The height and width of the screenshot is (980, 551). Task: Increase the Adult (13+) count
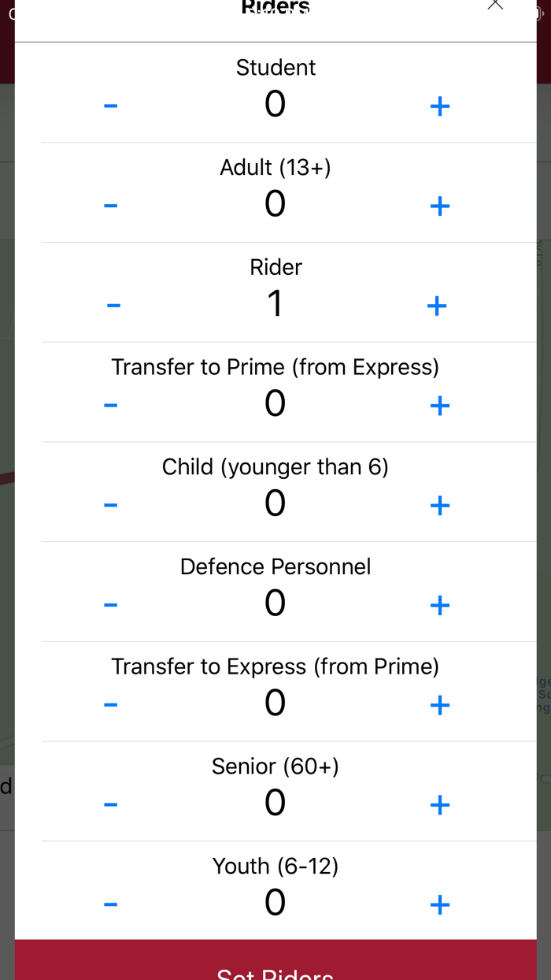440,205
